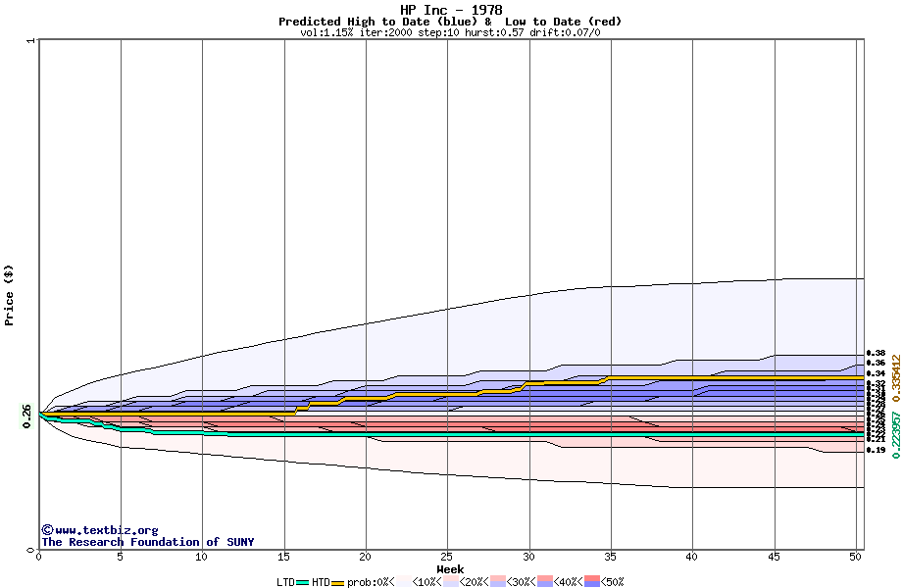The image size is (902, 588).
Task: Click the '0.38' price level label
Action: click(x=877, y=353)
